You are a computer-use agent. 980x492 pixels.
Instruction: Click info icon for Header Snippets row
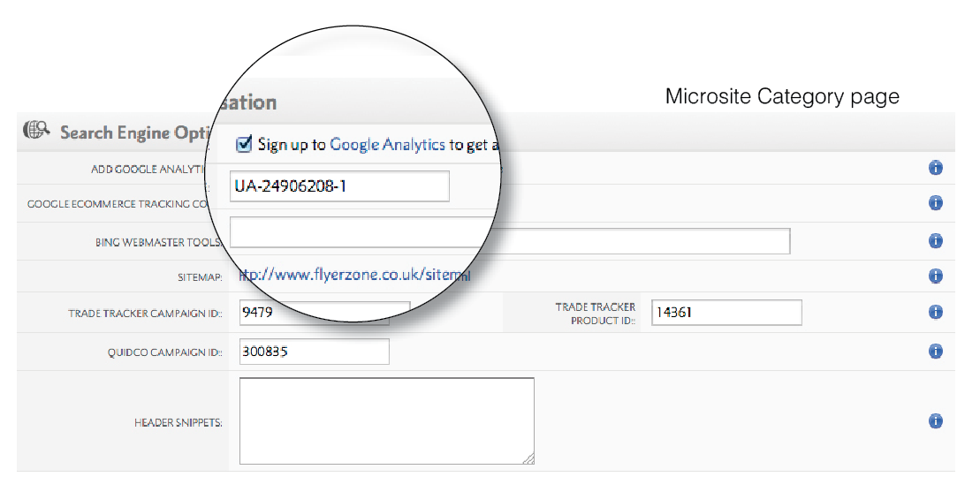(935, 421)
